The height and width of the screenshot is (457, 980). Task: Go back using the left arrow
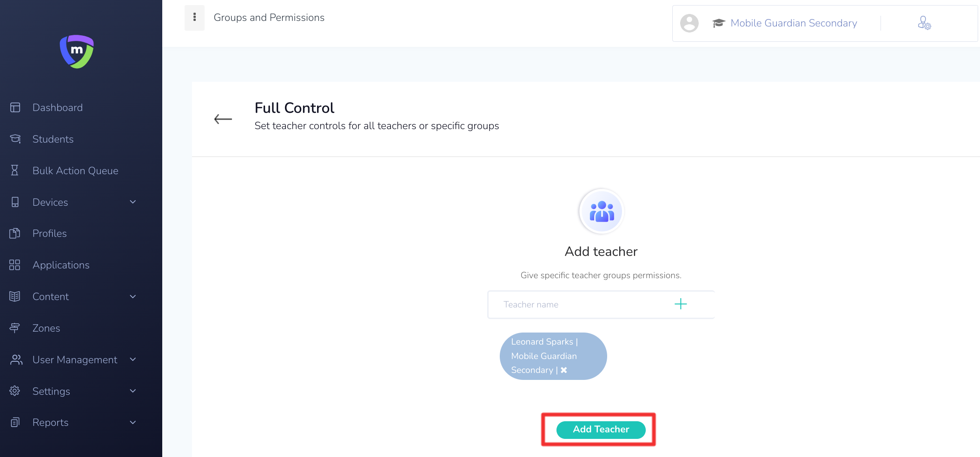click(223, 119)
